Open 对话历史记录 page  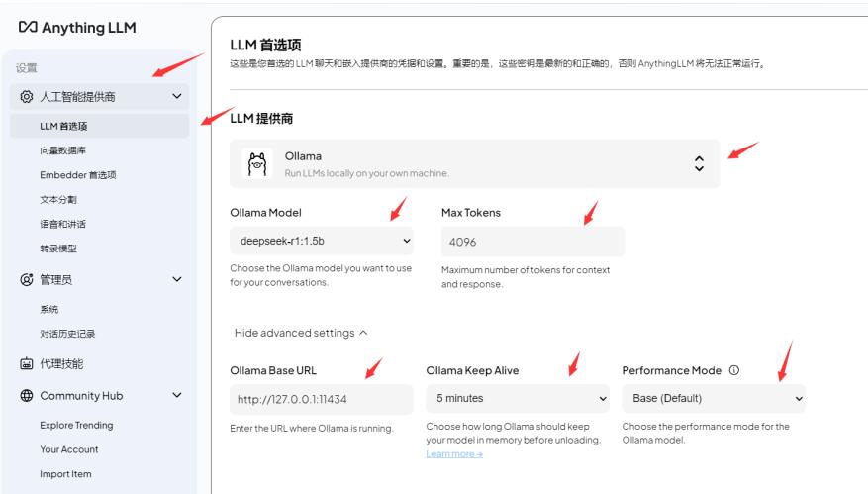click(x=67, y=334)
